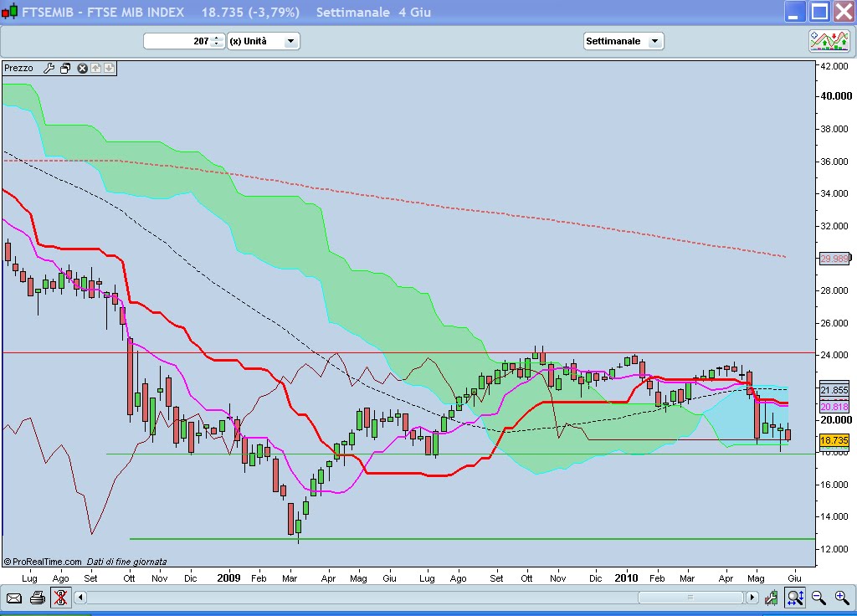Click the right scroll arrow of the timeline
Viewport: 857px width, 616px height.
coord(752,598)
